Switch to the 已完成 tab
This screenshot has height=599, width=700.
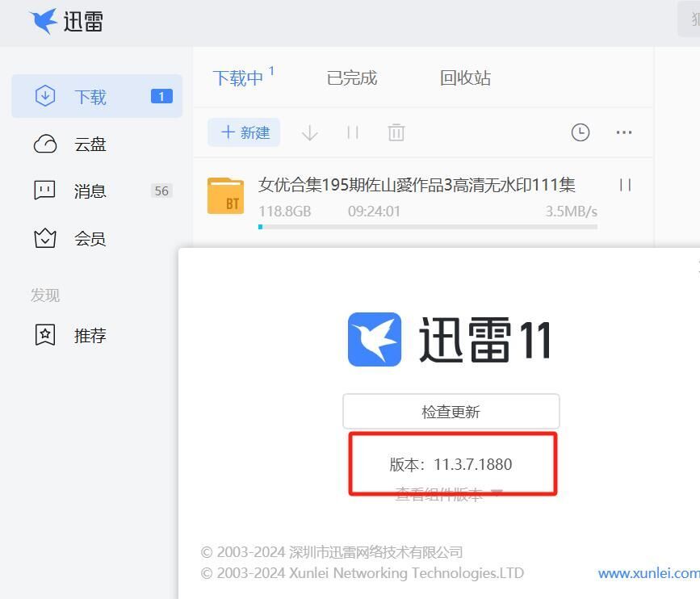(351, 78)
